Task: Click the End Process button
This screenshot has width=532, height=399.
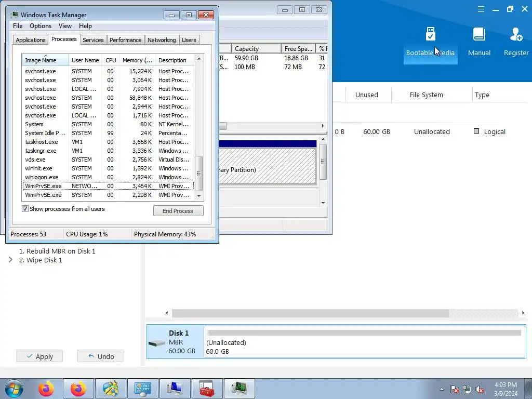Action: coord(178,211)
